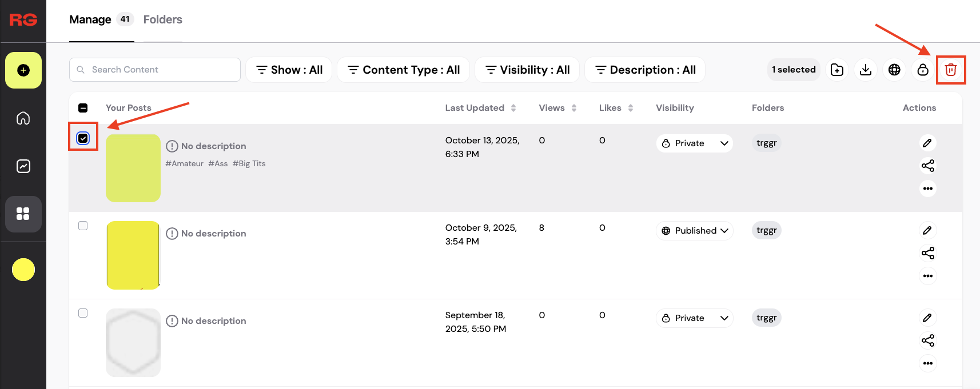Click the pencil edit icon for October 13 post
This screenshot has height=389, width=980.
[x=927, y=143]
